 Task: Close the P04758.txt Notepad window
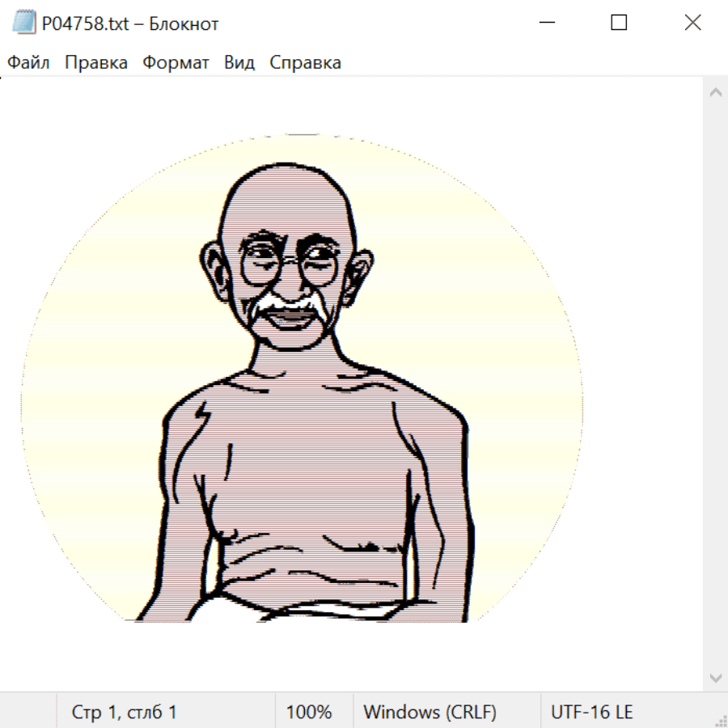click(x=692, y=23)
